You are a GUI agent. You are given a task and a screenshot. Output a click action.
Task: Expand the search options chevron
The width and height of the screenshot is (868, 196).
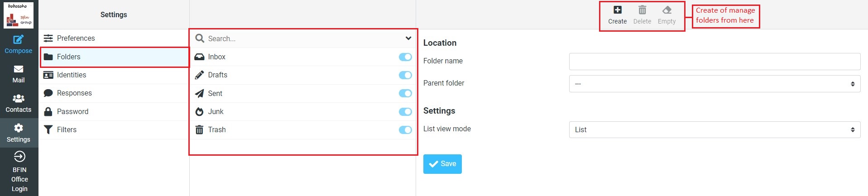coord(408,38)
